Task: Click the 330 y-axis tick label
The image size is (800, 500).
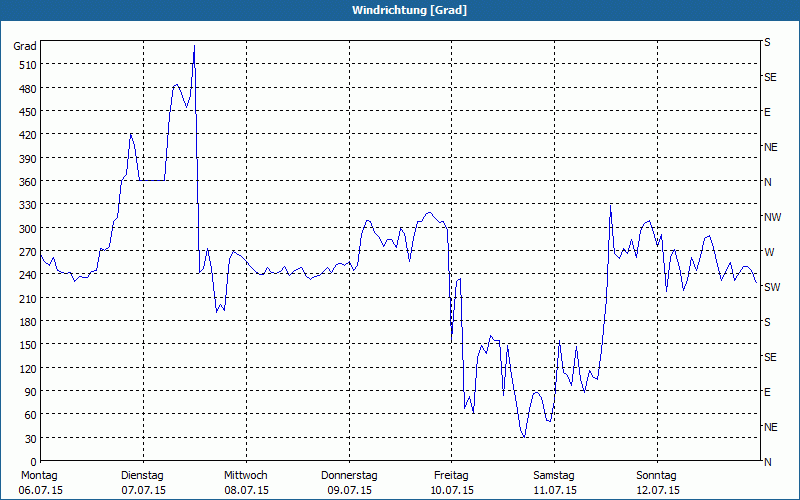Action: [x=28, y=205]
